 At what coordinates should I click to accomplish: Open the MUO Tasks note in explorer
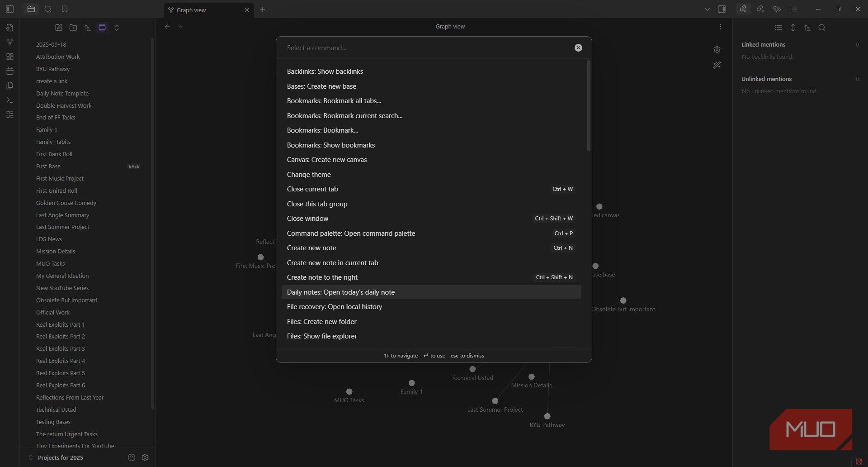coord(88,263)
